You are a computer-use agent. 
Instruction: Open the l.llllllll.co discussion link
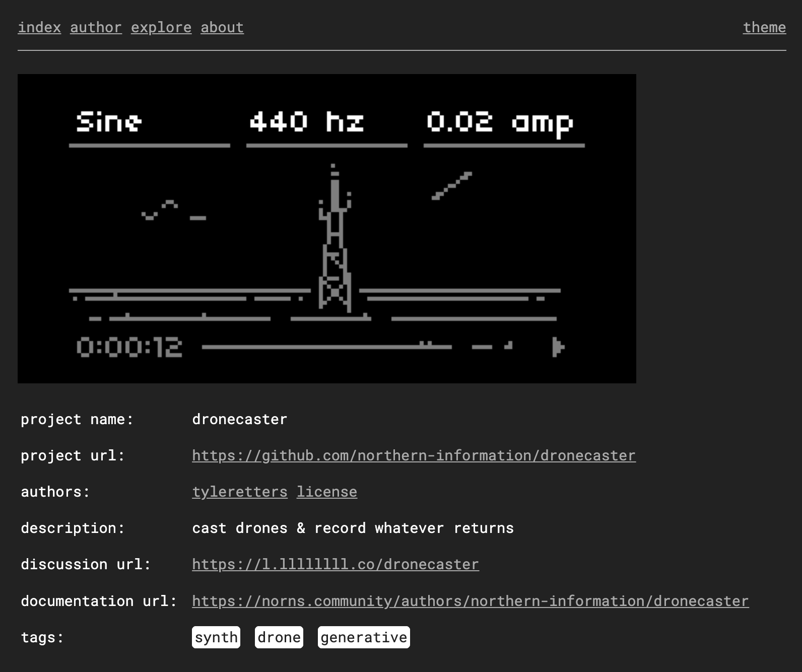coord(336,564)
